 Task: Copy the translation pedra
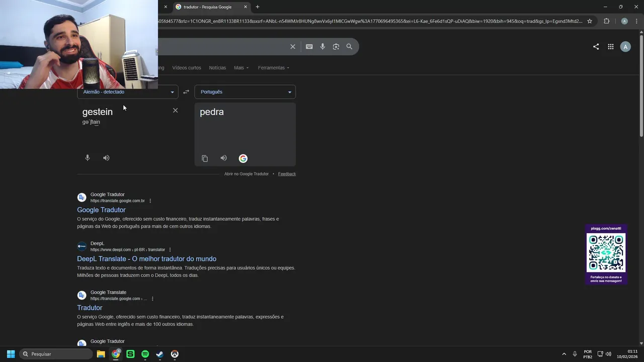pyautogui.click(x=205, y=158)
